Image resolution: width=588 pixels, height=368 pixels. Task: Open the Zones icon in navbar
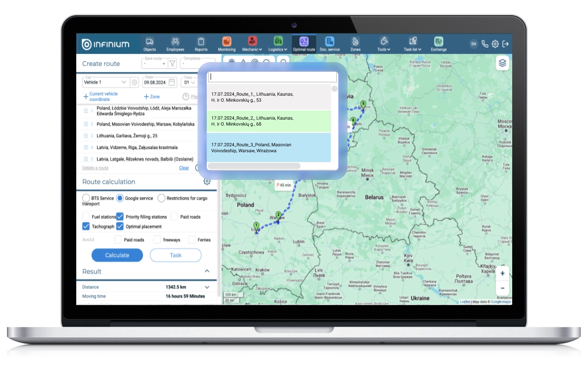pyautogui.click(x=355, y=42)
